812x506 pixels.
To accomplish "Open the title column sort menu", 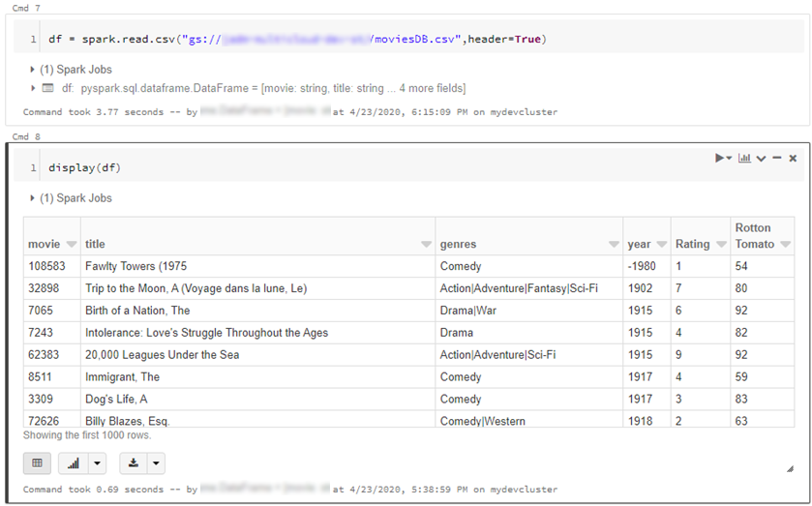I will click(426, 244).
